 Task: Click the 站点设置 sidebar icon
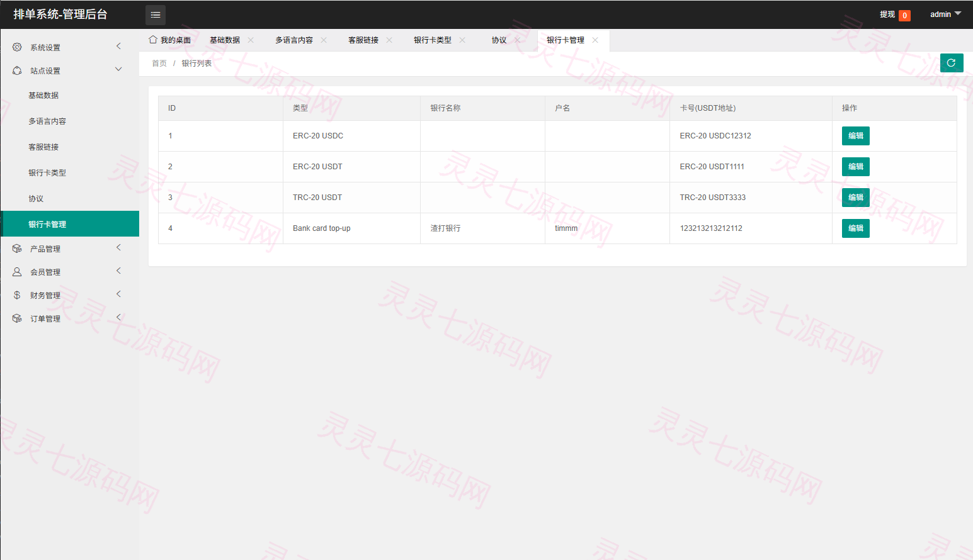pos(17,70)
